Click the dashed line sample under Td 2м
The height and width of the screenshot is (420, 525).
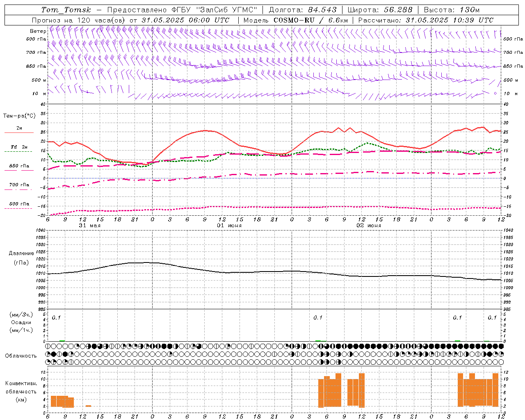19,152
